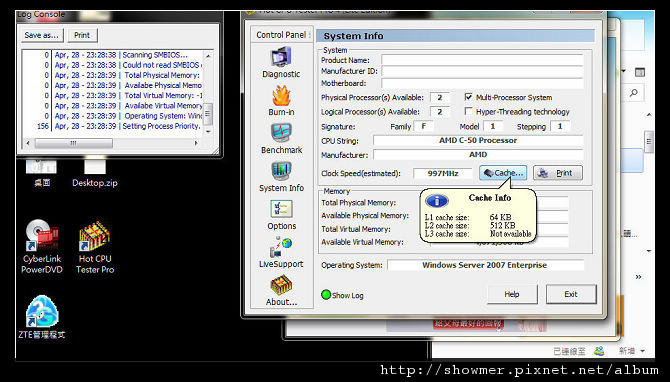This screenshot has width=670, height=382.
Task: Click the Control Panel header label
Action: click(281, 35)
